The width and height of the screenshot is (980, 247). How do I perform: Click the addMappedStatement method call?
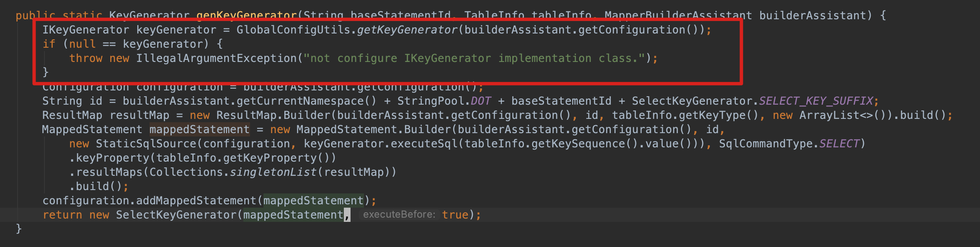[x=196, y=201]
